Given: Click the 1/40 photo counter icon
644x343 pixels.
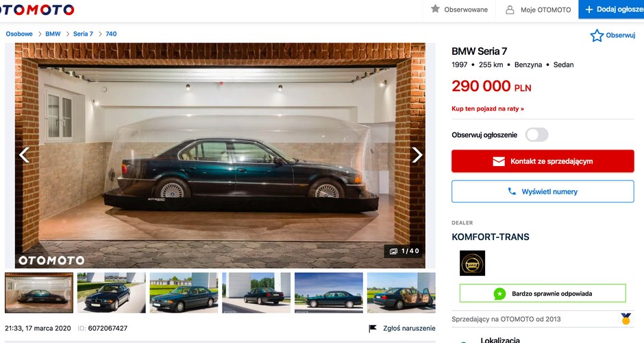Looking at the screenshot, I should [393, 251].
